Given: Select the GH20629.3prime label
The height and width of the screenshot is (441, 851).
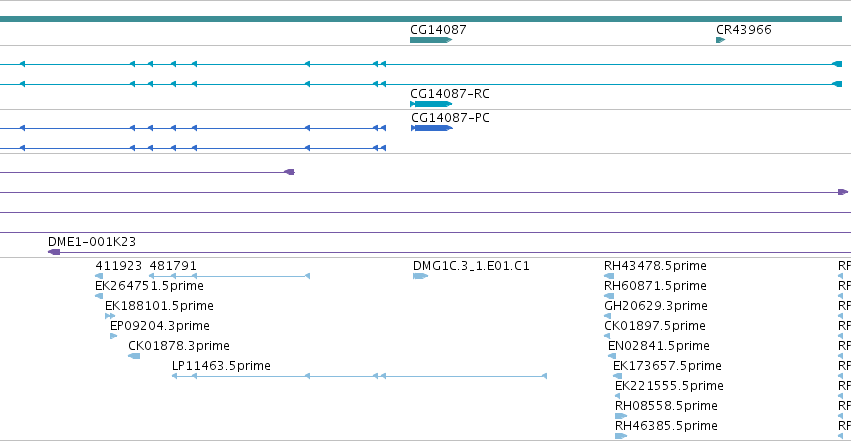Looking at the screenshot, I should 656,306.
